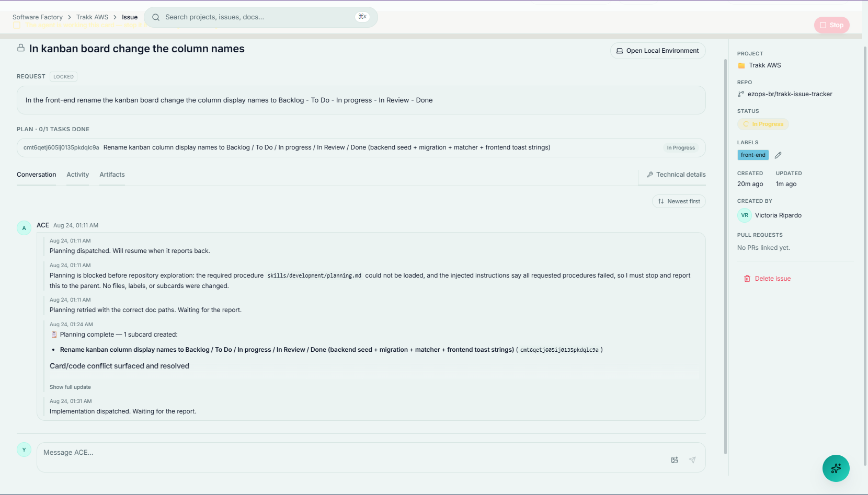Click the task's In Progress badge in plan row
The image size is (868, 495).
[681, 148]
